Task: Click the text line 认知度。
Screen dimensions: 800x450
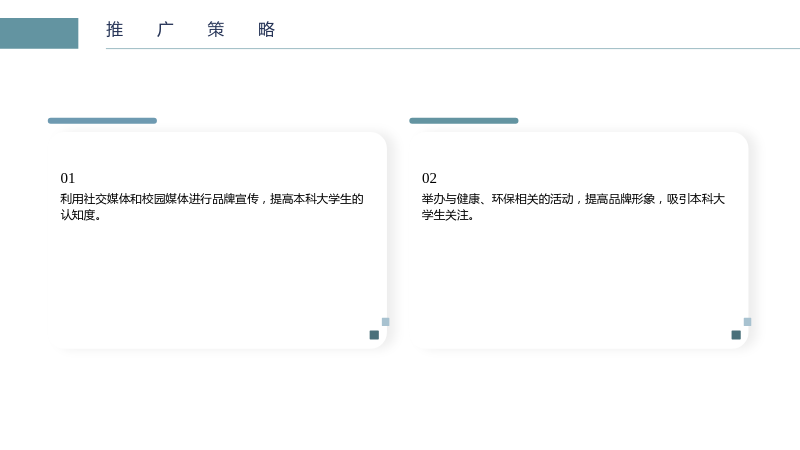Action: [x=81, y=215]
